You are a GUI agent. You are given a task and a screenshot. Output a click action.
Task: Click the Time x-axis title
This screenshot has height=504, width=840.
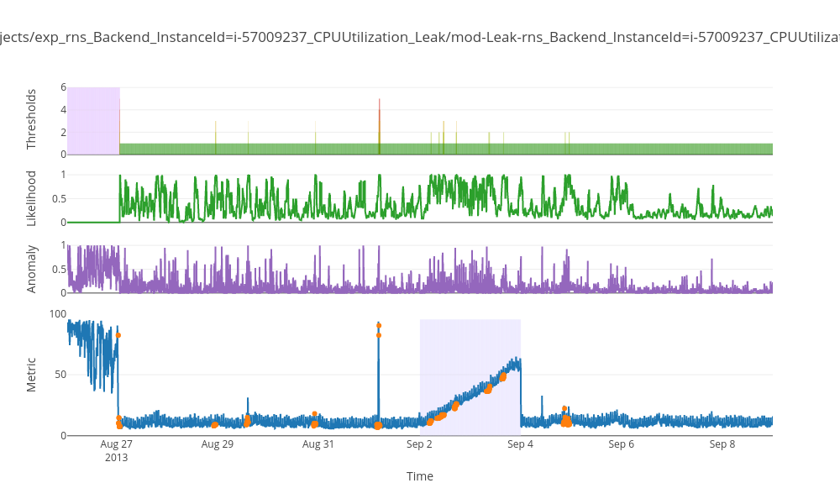420,476
